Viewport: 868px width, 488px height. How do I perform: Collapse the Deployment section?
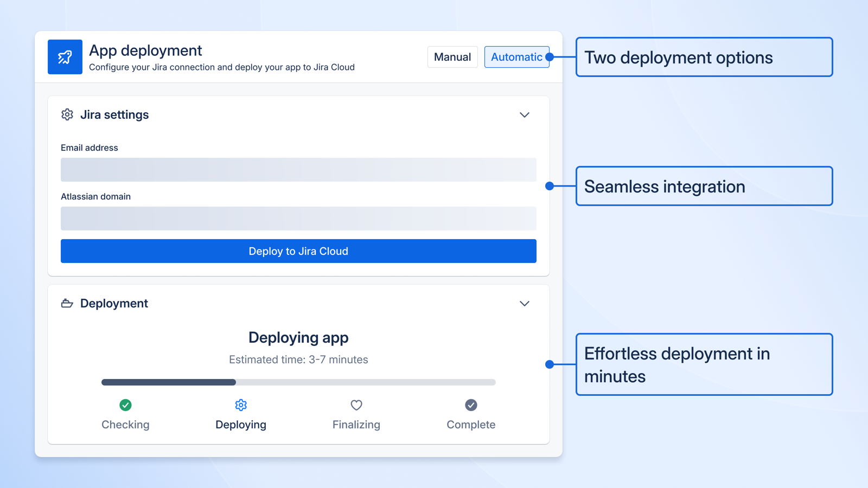click(525, 304)
